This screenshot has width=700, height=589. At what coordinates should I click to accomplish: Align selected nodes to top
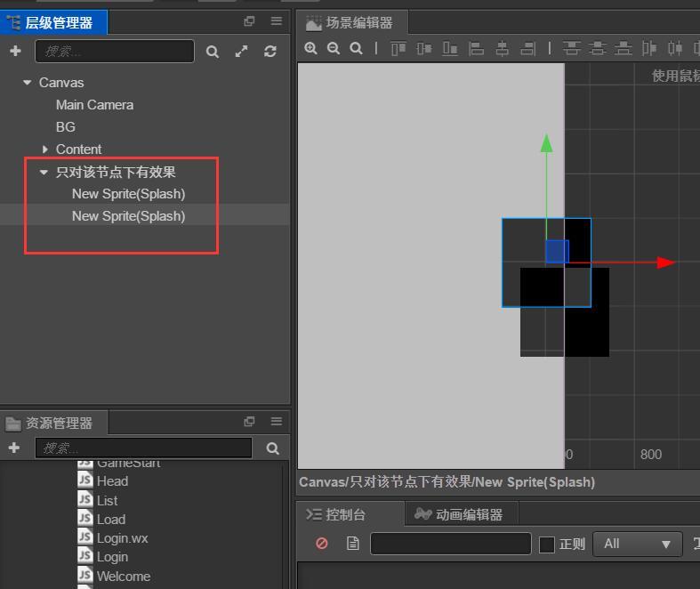[398, 48]
